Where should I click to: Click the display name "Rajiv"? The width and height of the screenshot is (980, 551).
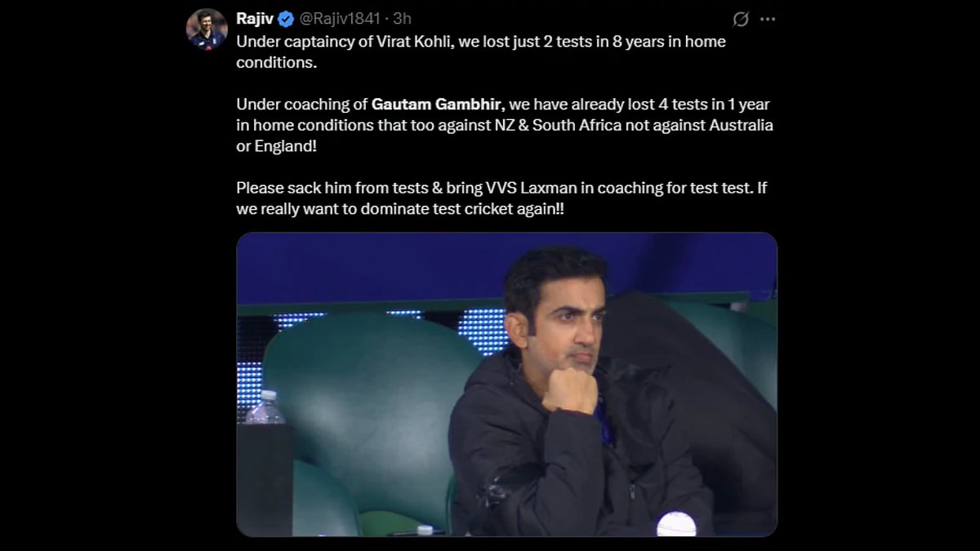(x=256, y=19)
